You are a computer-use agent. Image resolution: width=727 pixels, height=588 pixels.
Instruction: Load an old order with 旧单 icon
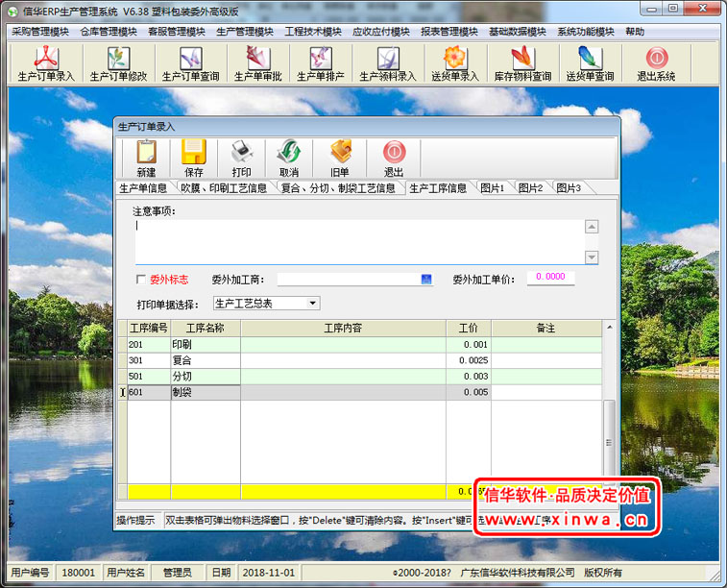340,158
